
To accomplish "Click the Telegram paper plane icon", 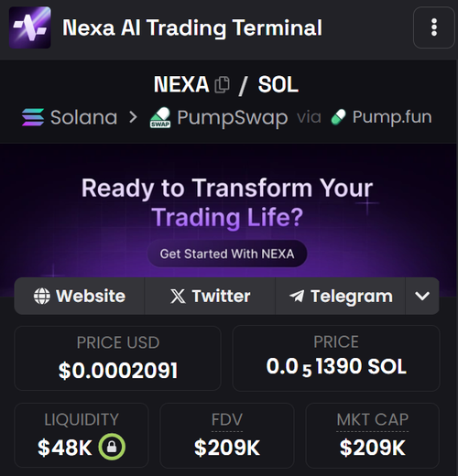I will pyautogui.click(x=297, y=296).
